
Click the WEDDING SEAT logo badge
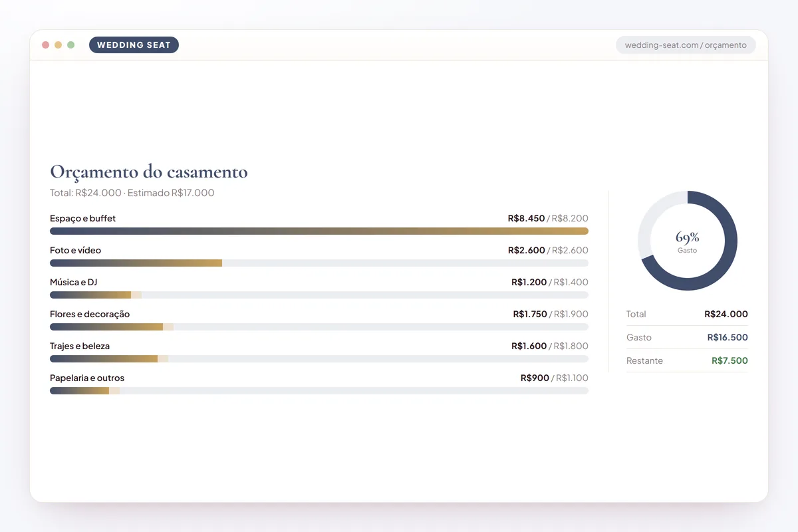click(134, 45)
